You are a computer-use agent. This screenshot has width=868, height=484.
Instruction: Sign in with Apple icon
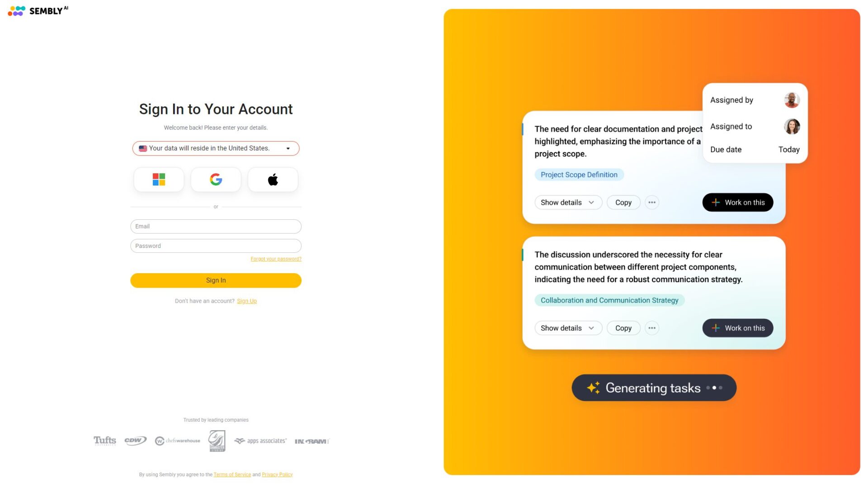point(273,180)
